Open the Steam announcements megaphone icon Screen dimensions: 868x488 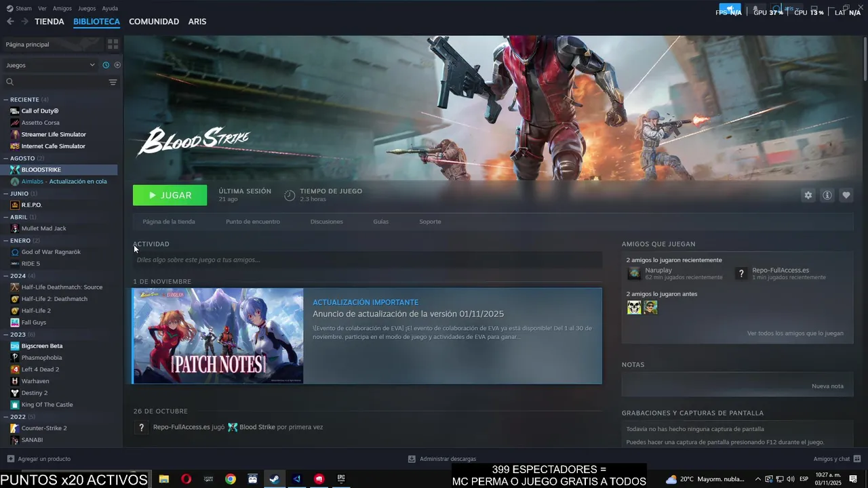(x=732, y=9)
